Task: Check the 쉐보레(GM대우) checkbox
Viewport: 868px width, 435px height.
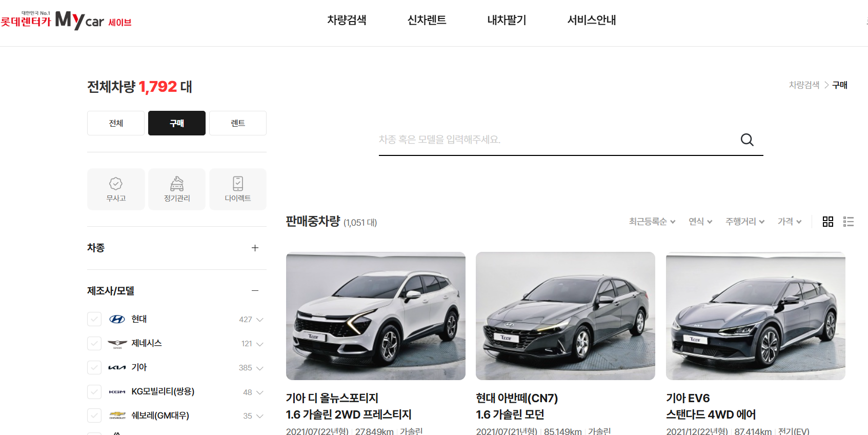Action: (x=94, y=416)
